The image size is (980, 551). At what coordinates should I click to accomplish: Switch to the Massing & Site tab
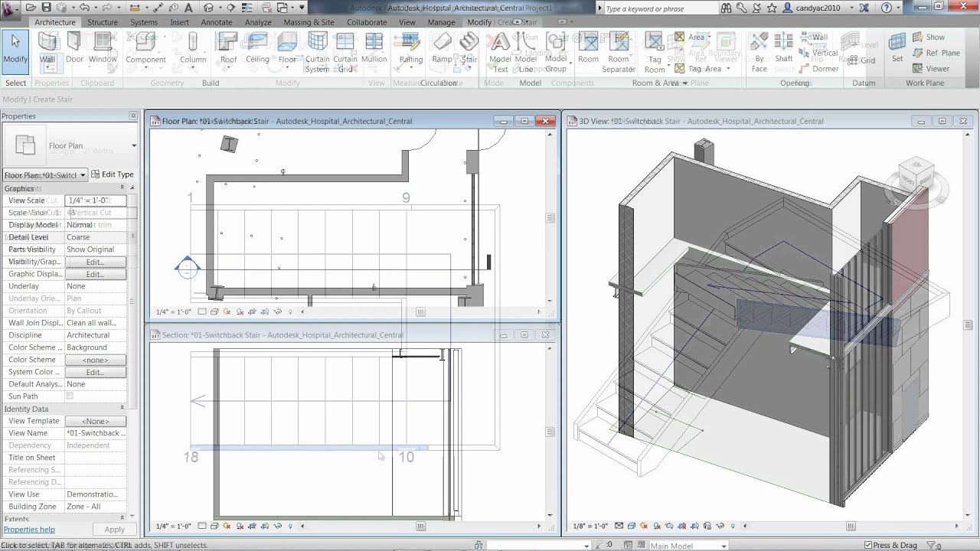[x=309, y=22]
